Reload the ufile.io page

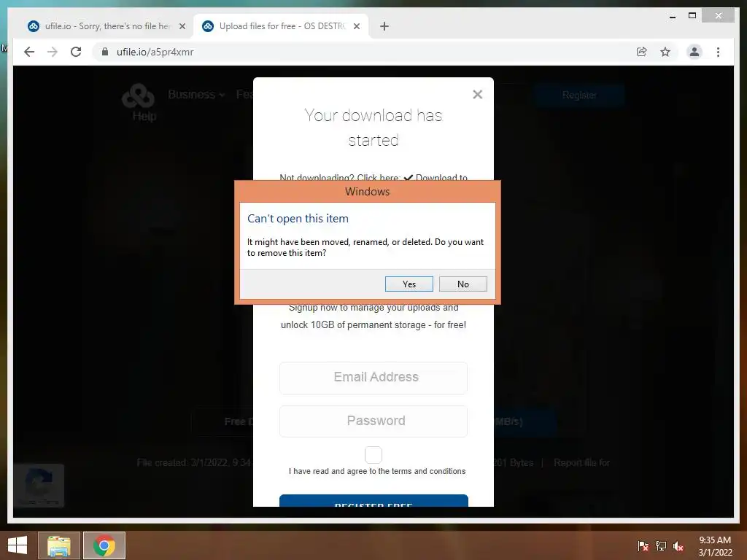tap(76, 52)
